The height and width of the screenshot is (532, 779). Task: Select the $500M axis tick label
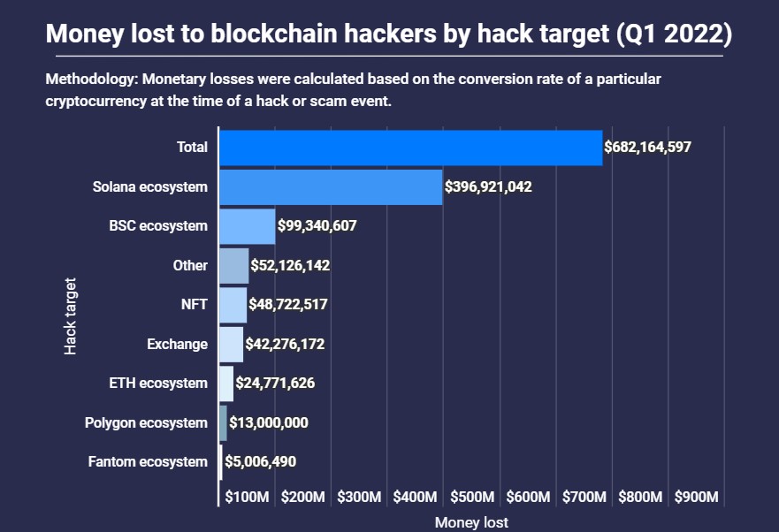click(x=472, y=497)
